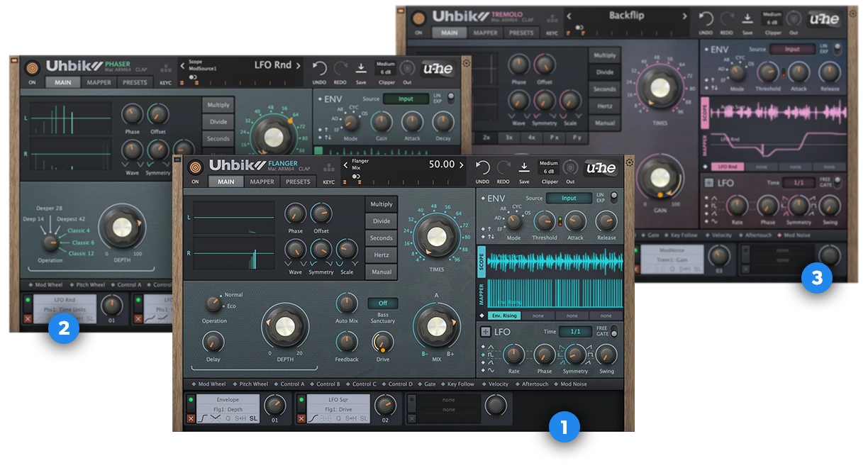The height and width of the screenshot is (468, 868).
Task: Enable the Multiply time mode button
Action: pyautogui.click(x=381, y=204)
